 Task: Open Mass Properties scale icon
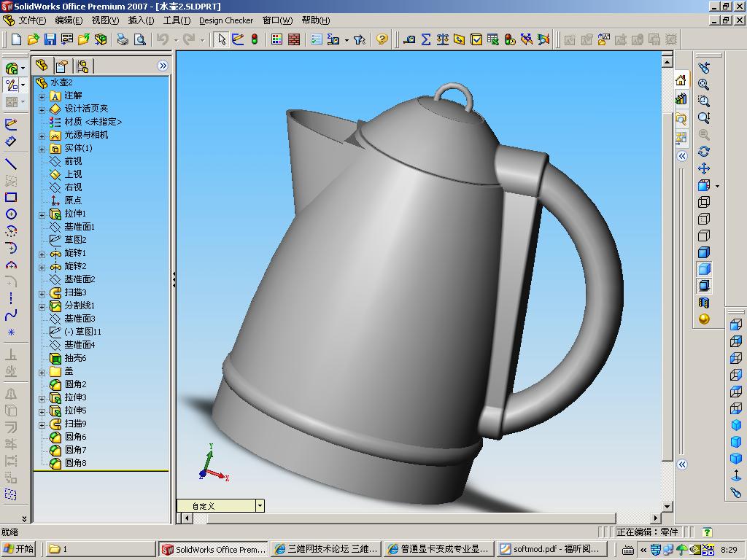click(x=443, y=39)
